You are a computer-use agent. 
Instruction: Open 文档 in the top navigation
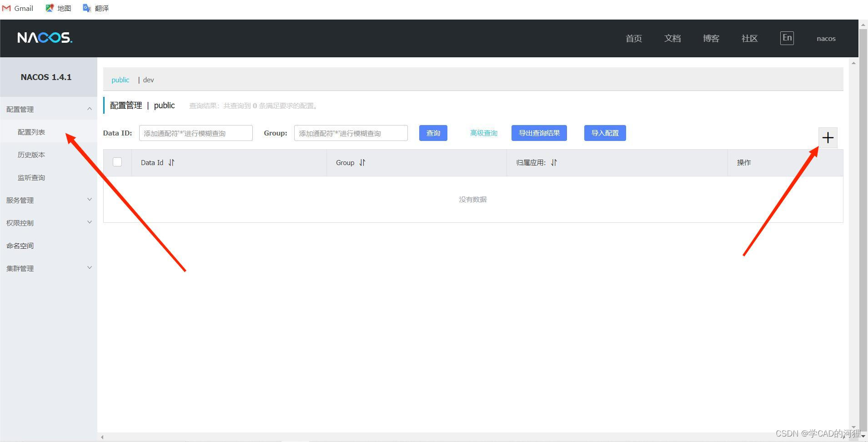[672, 38]
